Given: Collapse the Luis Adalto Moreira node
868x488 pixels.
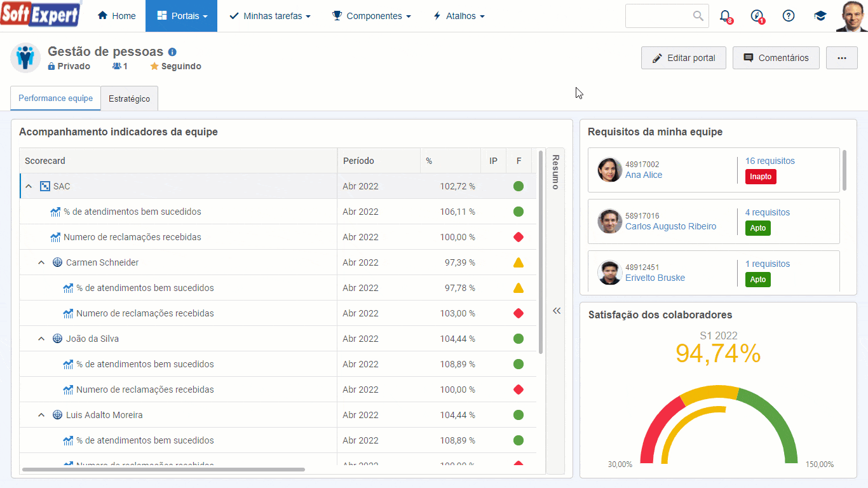Looking at the screenshot, I should 41,415.
